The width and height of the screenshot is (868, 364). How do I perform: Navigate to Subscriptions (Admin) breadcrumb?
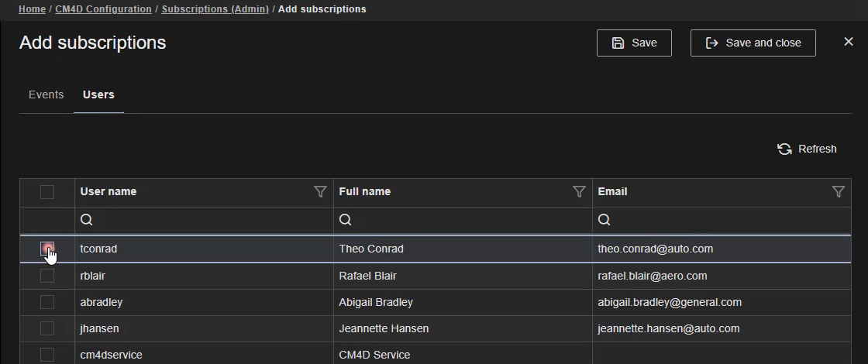click(215, 9)
